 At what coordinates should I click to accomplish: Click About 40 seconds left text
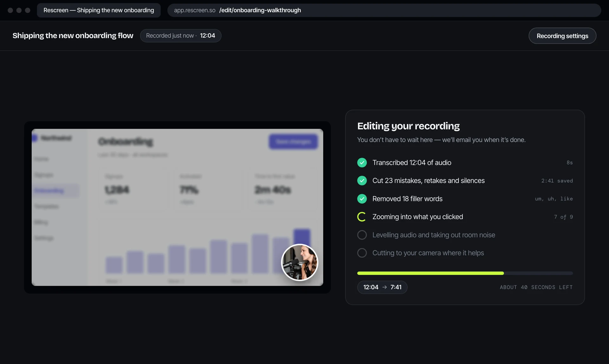point(536,287)
